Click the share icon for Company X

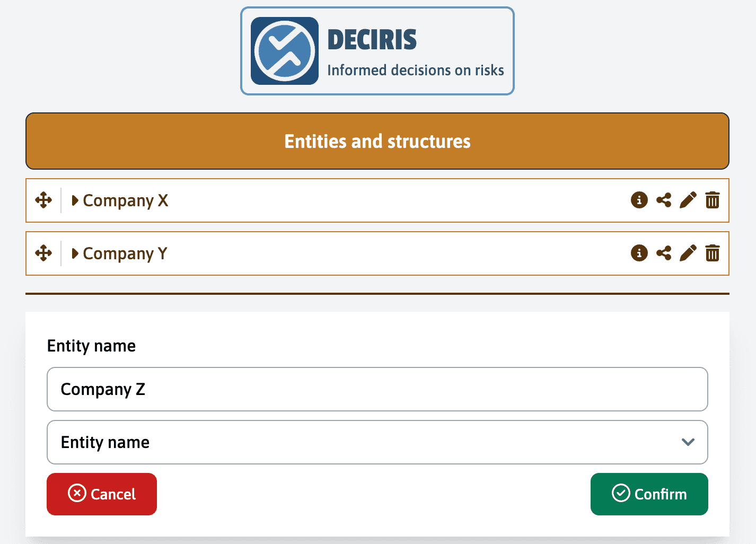point(664,200)
